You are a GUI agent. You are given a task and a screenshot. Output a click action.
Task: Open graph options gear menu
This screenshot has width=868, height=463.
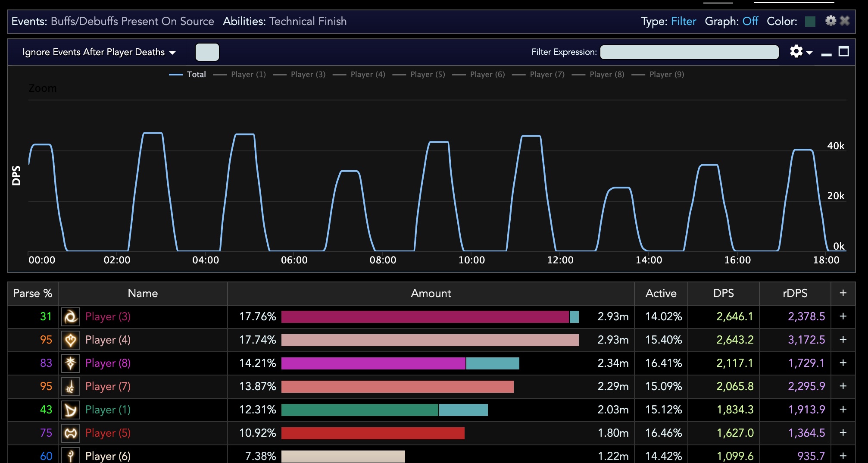[801, 52]
